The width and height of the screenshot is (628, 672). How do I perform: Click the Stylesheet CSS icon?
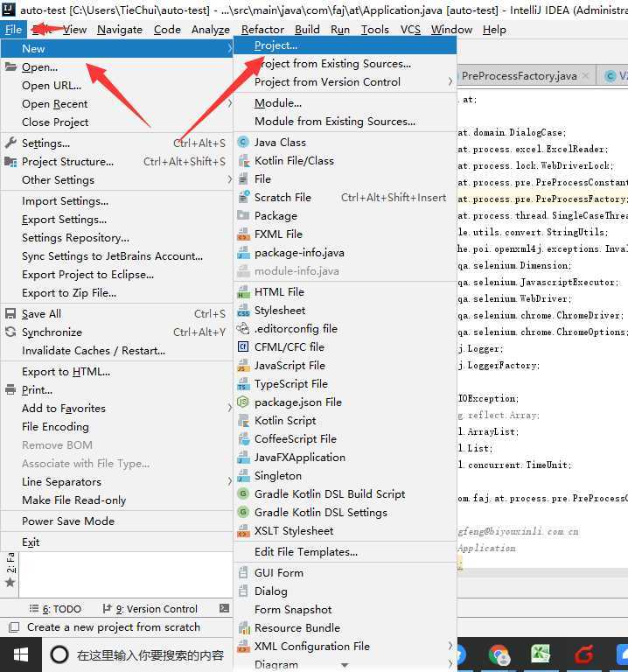click(243, 311)
